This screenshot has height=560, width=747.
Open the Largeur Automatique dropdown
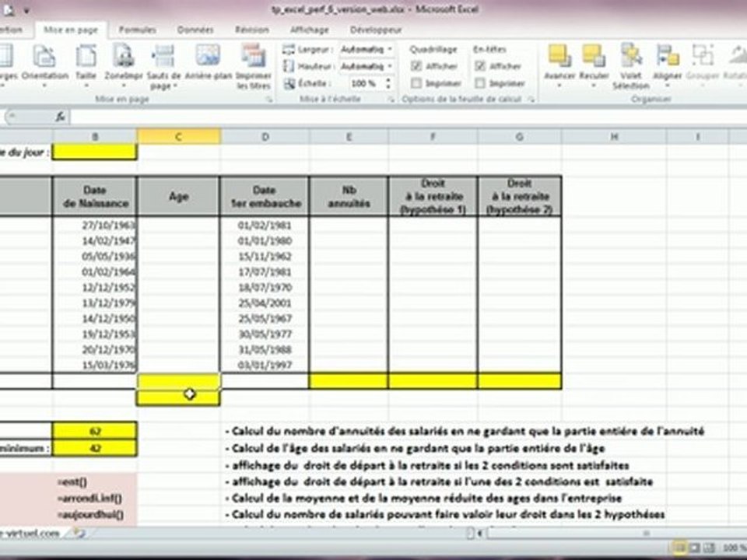(390, 49)
